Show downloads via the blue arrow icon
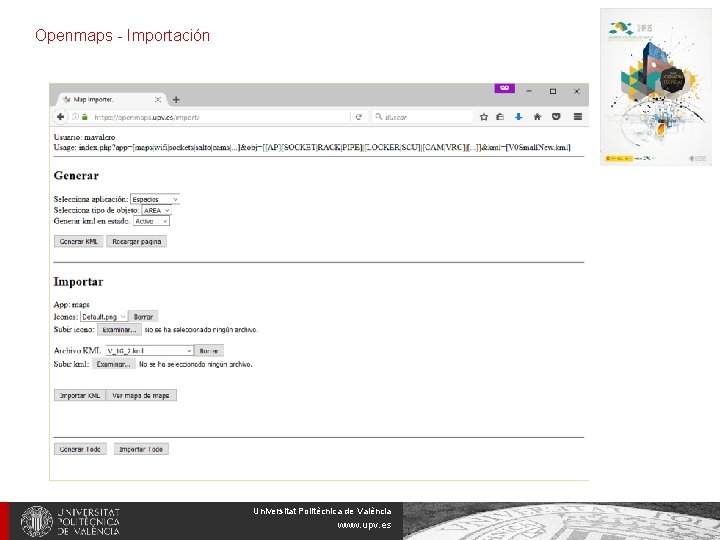Viewport: 720px width, 540px height. click(x=518, y=117)
